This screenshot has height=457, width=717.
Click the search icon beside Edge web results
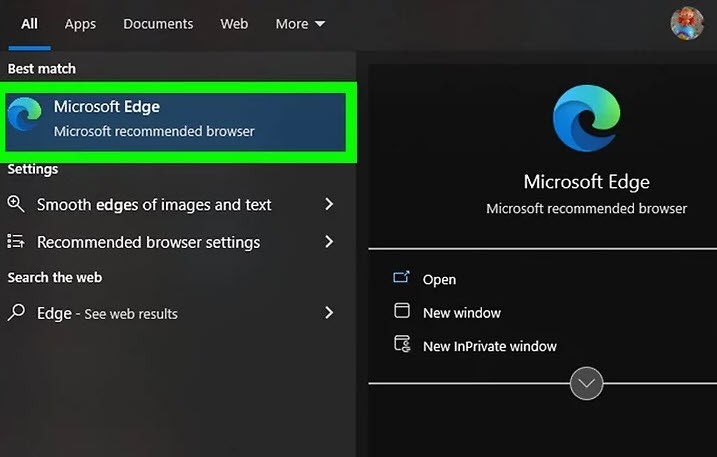click(16, 312)
